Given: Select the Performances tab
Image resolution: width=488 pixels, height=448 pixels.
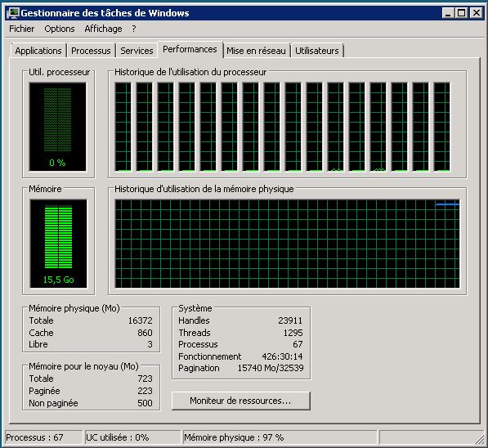Looking at the screenshot, I should pos(190,49).
